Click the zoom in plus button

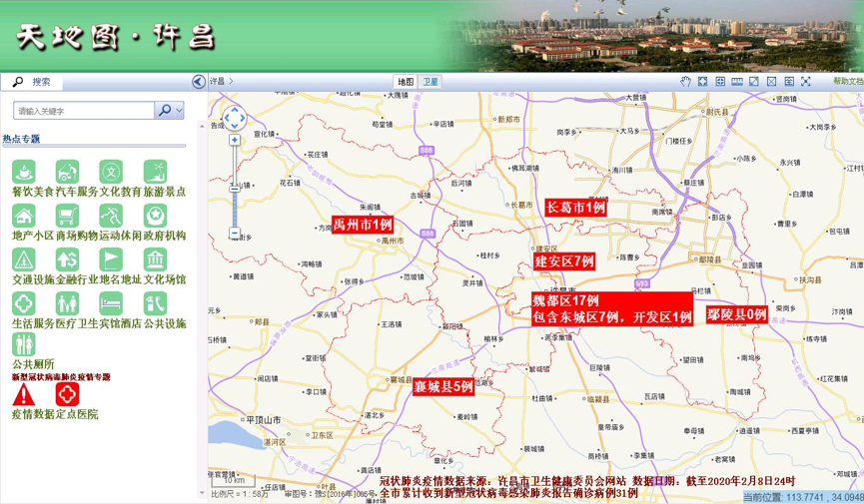point(235,141)
